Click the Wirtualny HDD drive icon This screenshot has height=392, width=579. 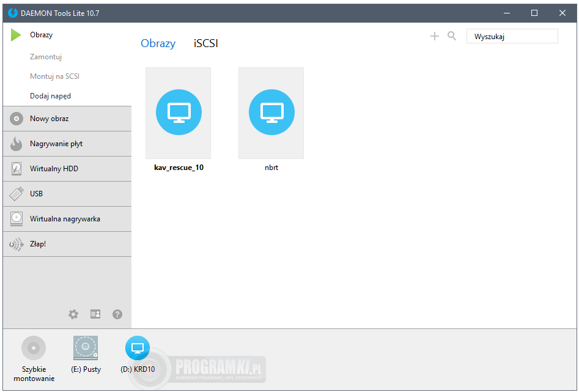[x=17, y=169]
